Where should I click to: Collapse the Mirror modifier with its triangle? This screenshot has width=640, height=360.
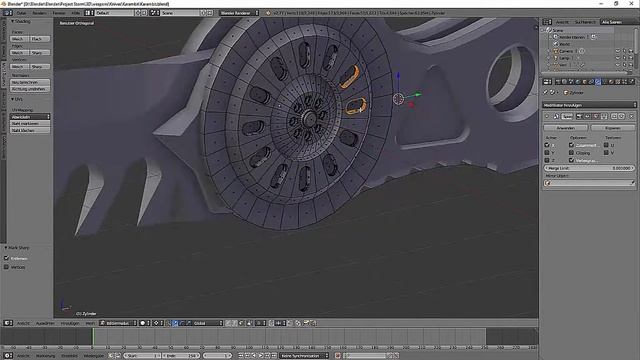[x=547, y=116]
